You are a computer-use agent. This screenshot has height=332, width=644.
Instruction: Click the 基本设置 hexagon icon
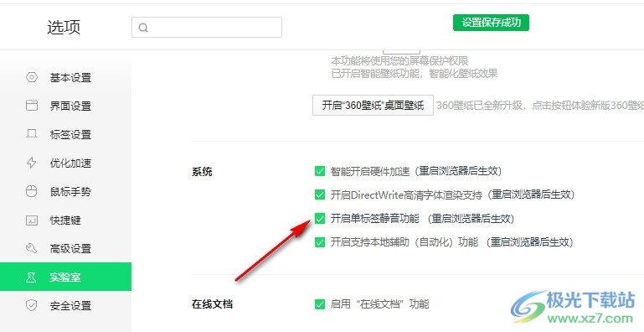[32, 77]
